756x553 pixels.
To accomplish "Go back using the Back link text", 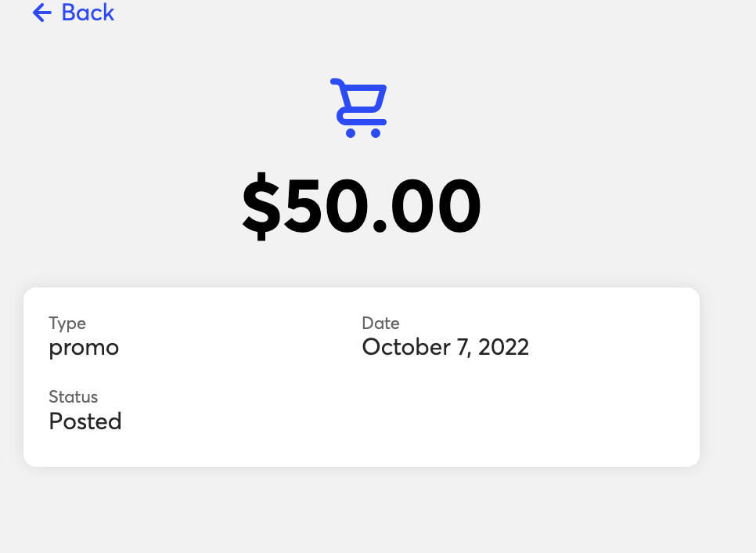I will click(88, 13).
